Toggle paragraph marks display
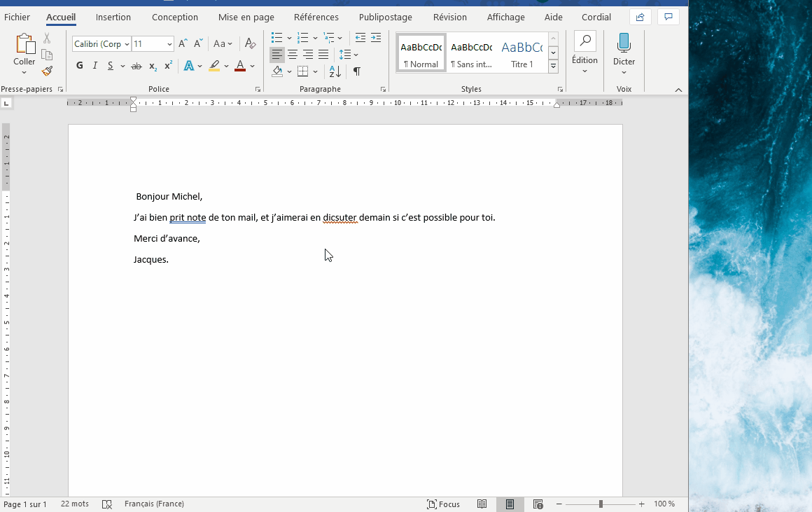Screen dimensions: 812x512 click(x=357, y=71)
